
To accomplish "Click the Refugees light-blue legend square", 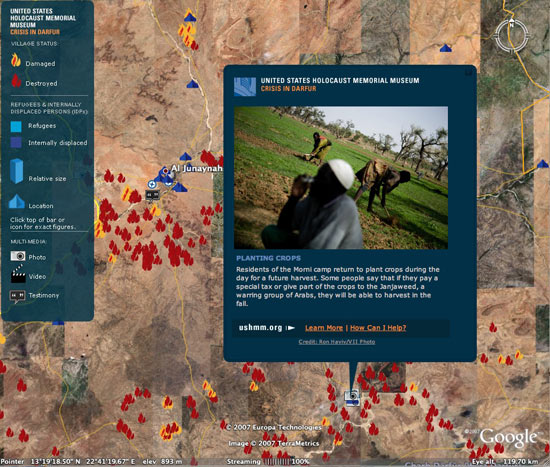I will point(16,126).
